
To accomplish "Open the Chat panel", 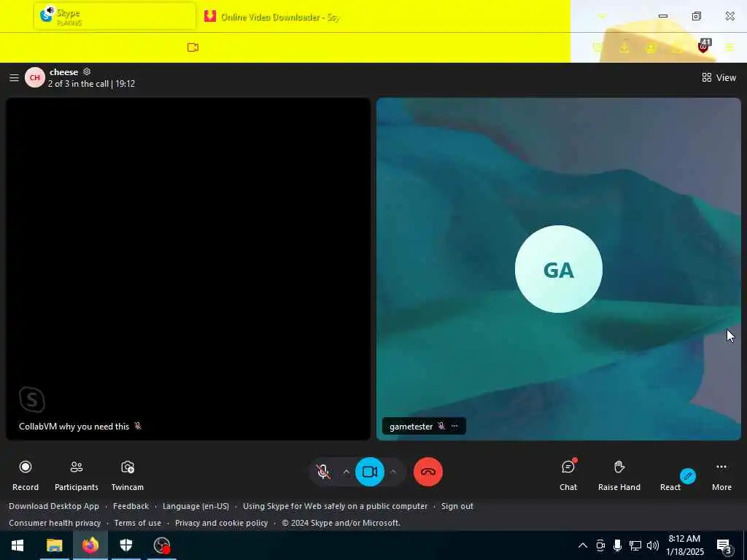I will click(568, 475).
